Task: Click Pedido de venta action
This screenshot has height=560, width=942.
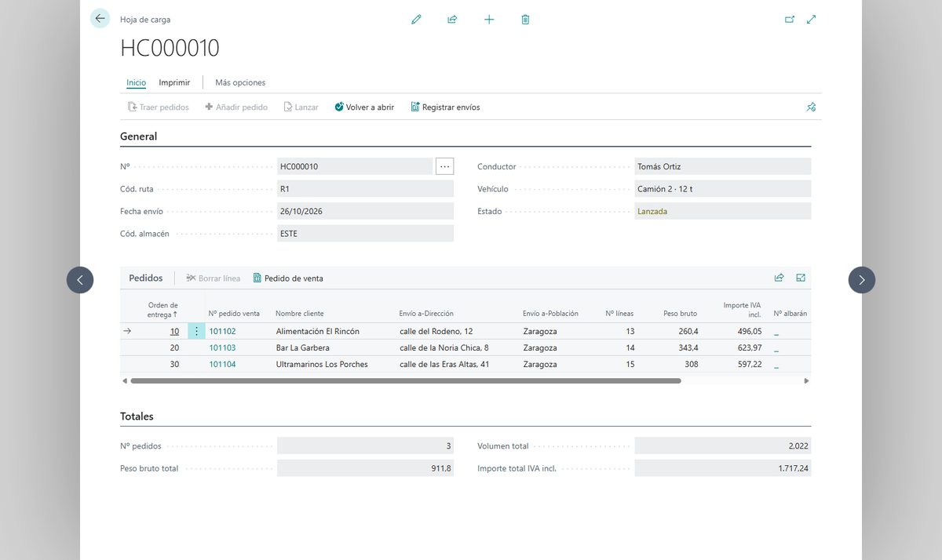Action: click(288, 278)
